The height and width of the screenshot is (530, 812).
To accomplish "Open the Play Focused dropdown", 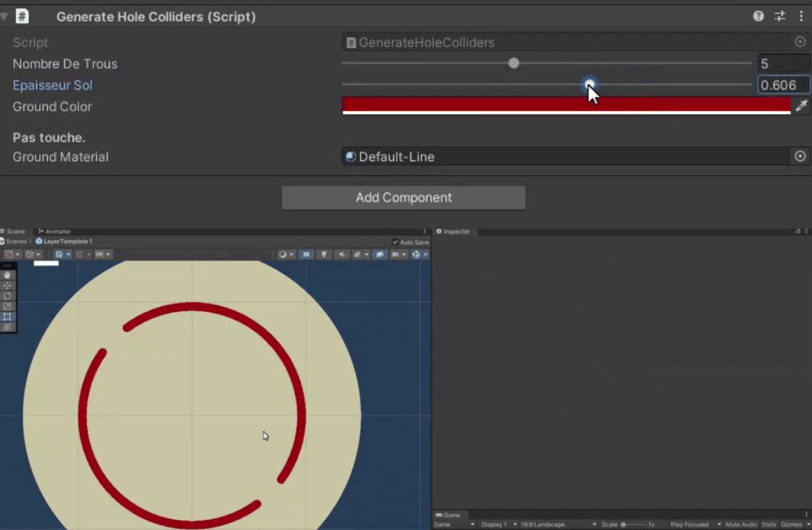I will tap(695, 524).
